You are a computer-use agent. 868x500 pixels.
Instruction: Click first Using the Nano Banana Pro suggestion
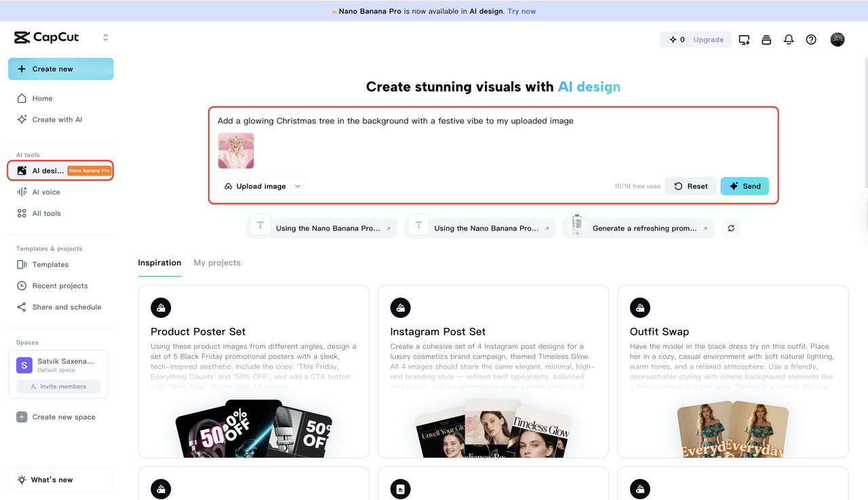coord(323,228)
